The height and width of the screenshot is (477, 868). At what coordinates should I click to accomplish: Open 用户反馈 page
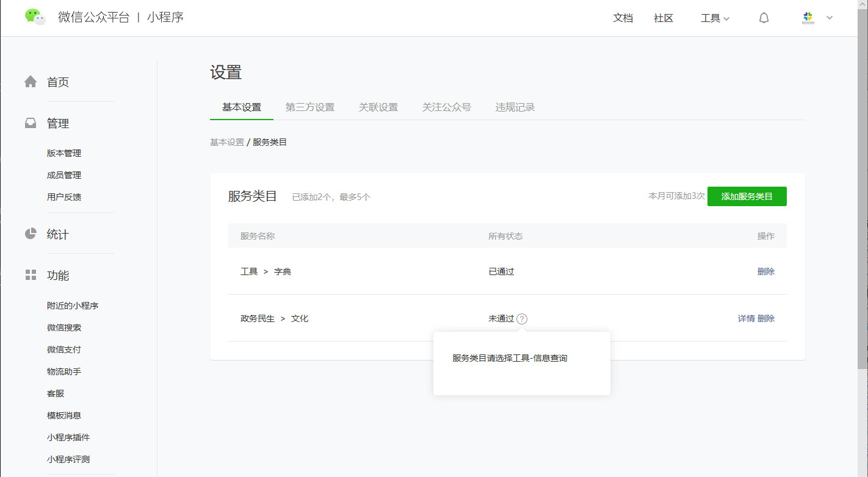click(64, 197)
